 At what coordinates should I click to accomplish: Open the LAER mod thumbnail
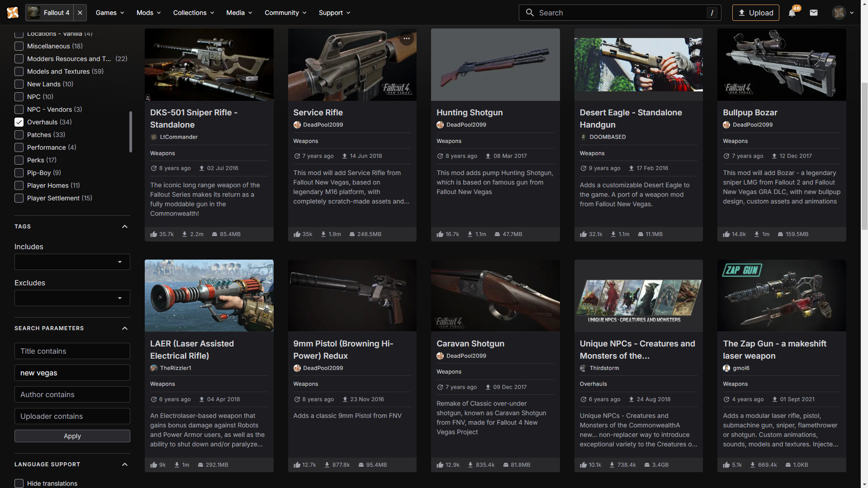point(209,295)
